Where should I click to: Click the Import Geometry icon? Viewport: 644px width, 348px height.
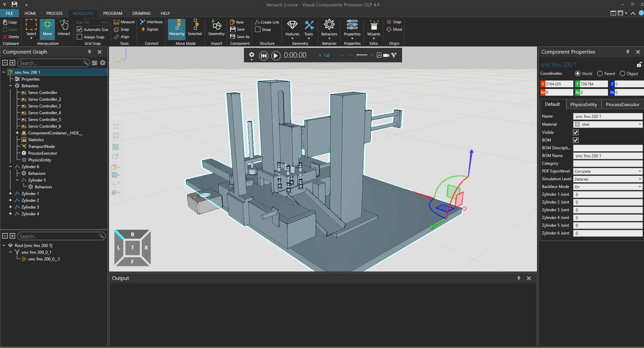(x=216, y=28)
